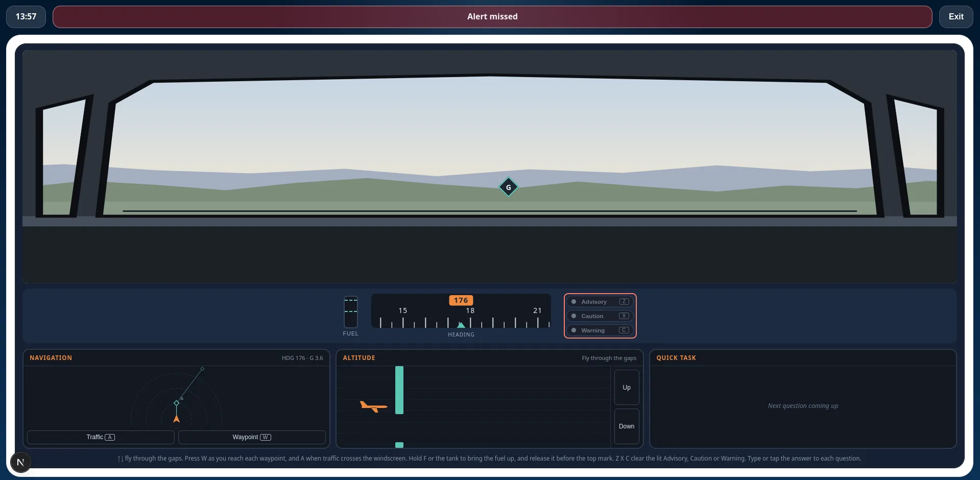
Task: Clear the Caution alert indicator
Action: (600, 316)
